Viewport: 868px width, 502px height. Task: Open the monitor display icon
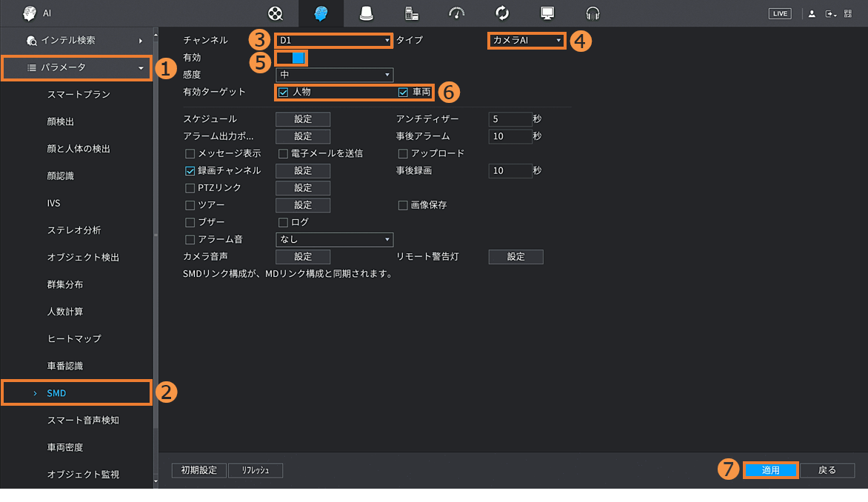547,13
